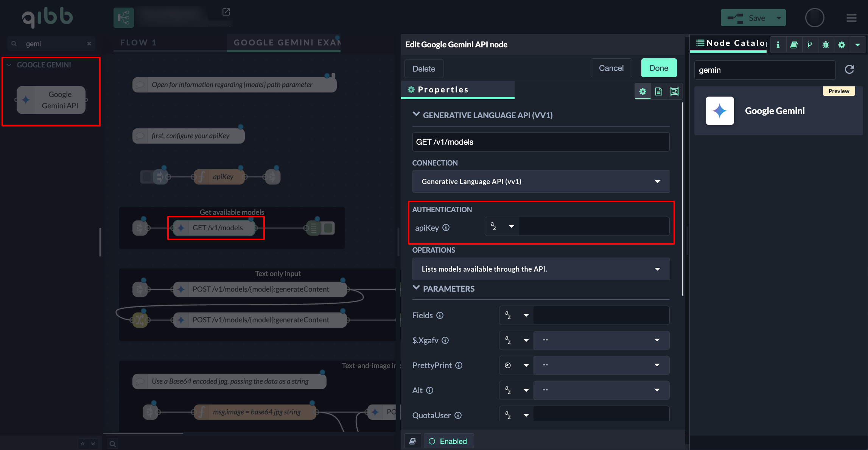Click the node description document icon
Image resolution: width=868 pixels, height=450 pixels.
pos(658,91)
